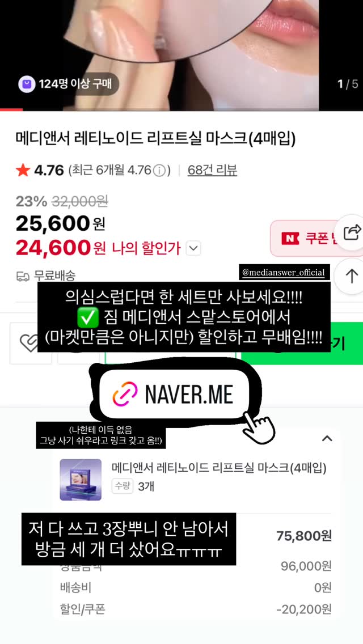Expand the 나의 할인가 discount dropdown
The image size is (363, 644).
[193, 248]
